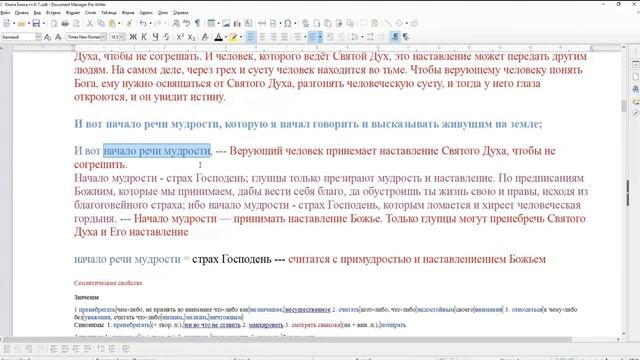
Task: Click the heading 'Семантические свойства'
Action: pos(108,283)
